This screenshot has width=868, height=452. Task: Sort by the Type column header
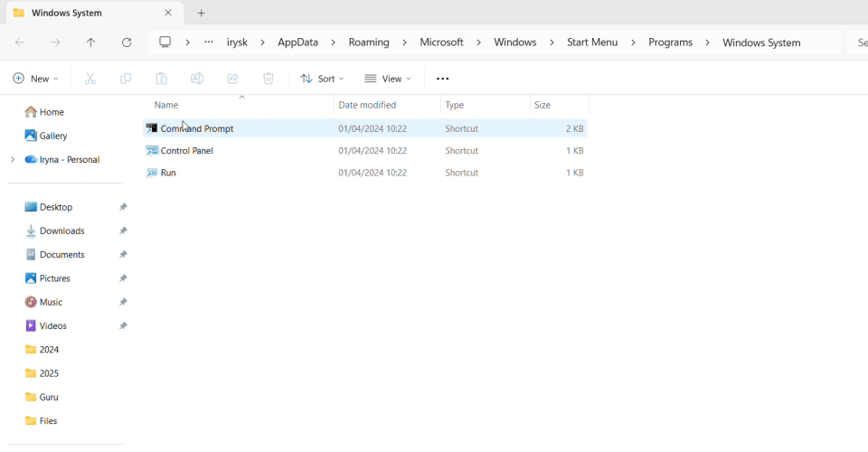coord(486,105)
